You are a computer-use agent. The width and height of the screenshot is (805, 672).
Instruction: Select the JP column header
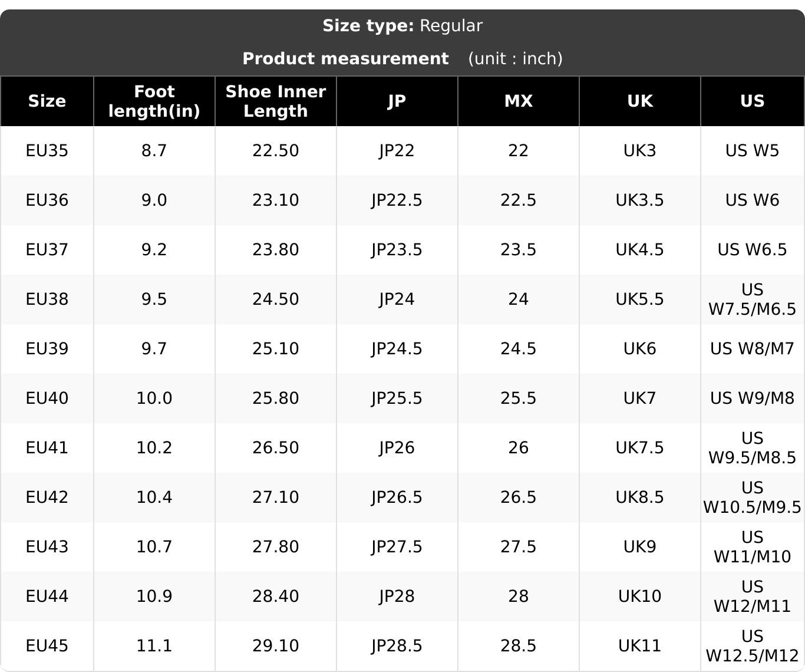click(x=397, y=101)
